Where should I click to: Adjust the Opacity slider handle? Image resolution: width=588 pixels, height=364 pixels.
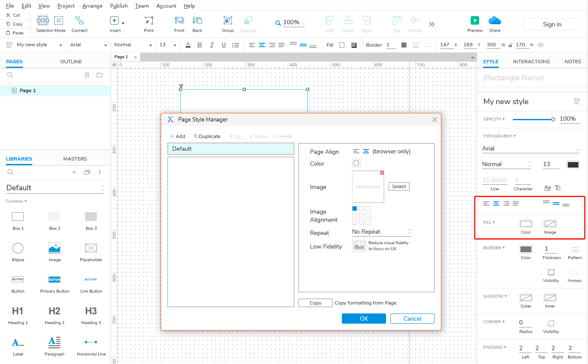click(553, 119)
